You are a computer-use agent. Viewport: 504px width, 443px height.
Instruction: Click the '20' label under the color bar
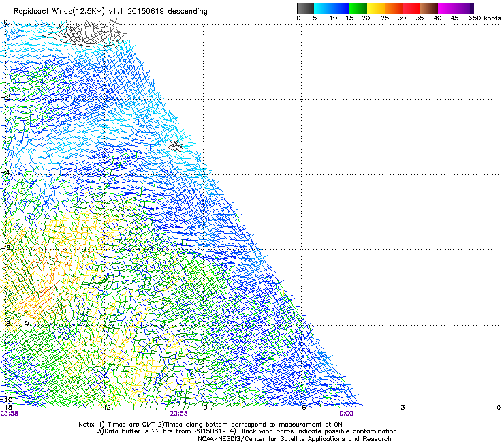[366, 18]
